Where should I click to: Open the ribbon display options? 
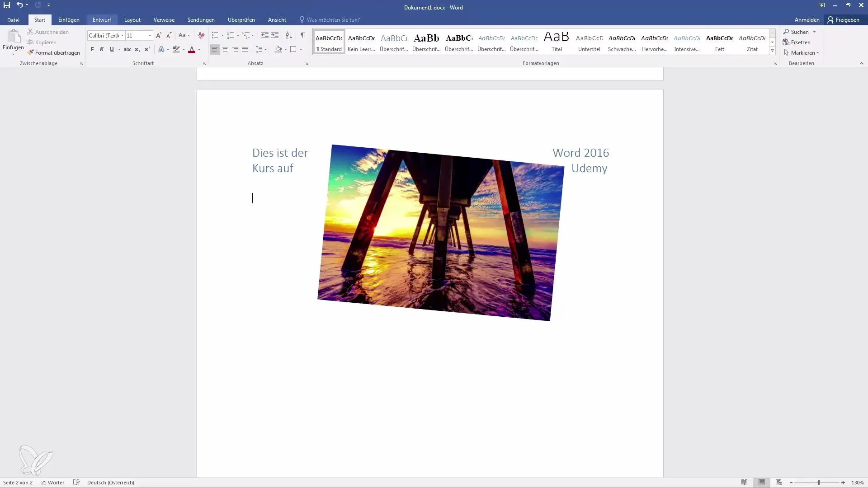821,5
